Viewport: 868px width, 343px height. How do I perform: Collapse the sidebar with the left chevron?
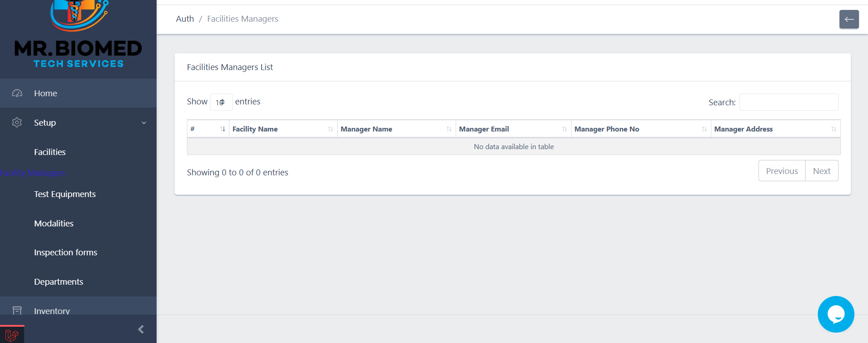(x=141, y=329)
